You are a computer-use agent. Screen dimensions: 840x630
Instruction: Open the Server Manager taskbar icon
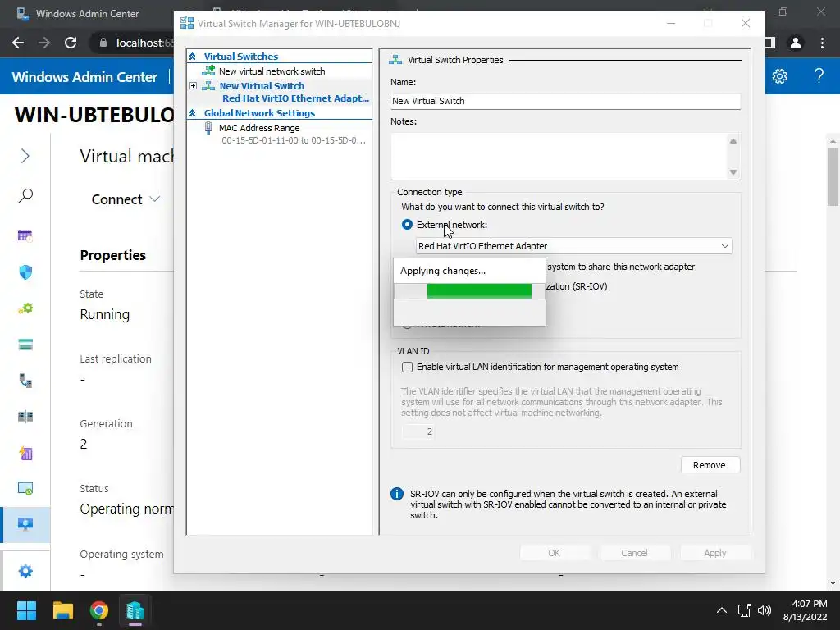point(135,610)
